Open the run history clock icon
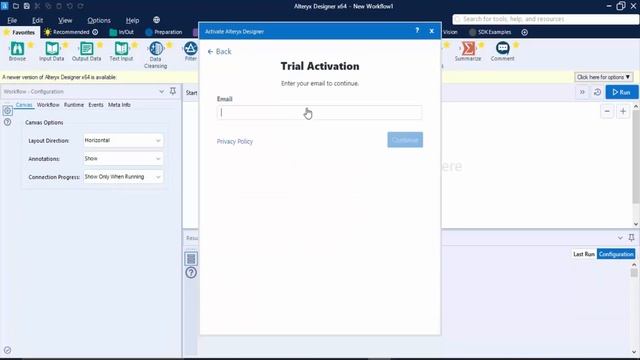640x360 pixels. pyautogui.click(x=597, y=92)
